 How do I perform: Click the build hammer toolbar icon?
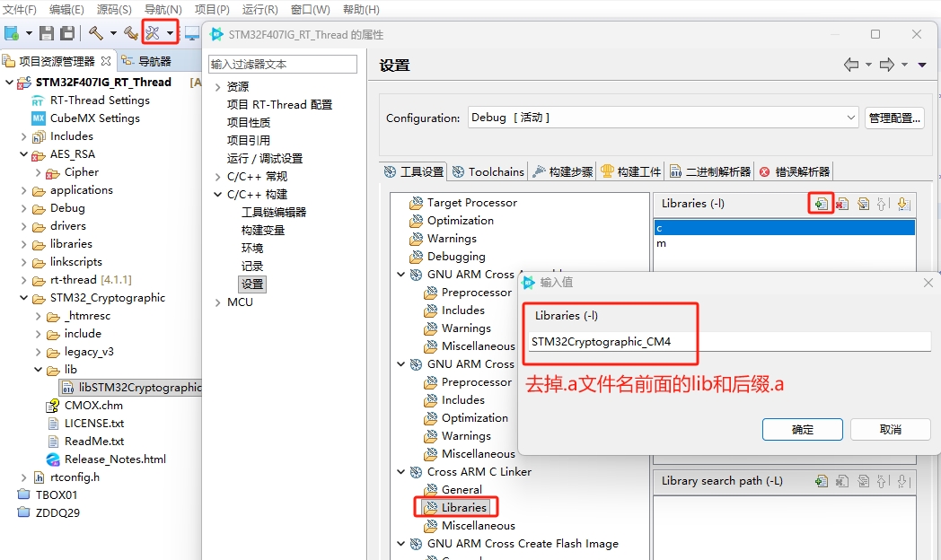96,33
